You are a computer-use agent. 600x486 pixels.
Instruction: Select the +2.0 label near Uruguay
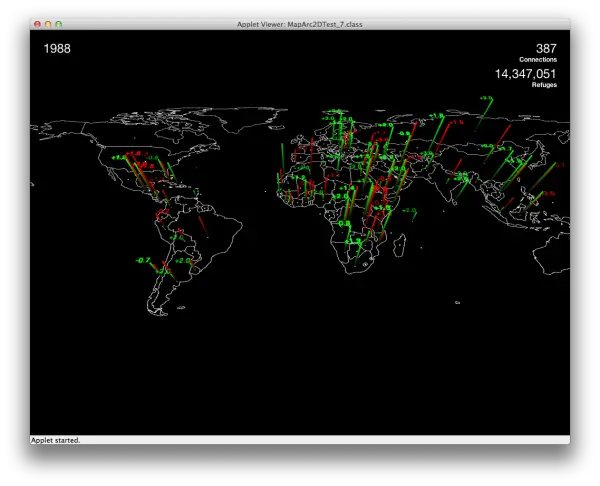tap(183, 261)
